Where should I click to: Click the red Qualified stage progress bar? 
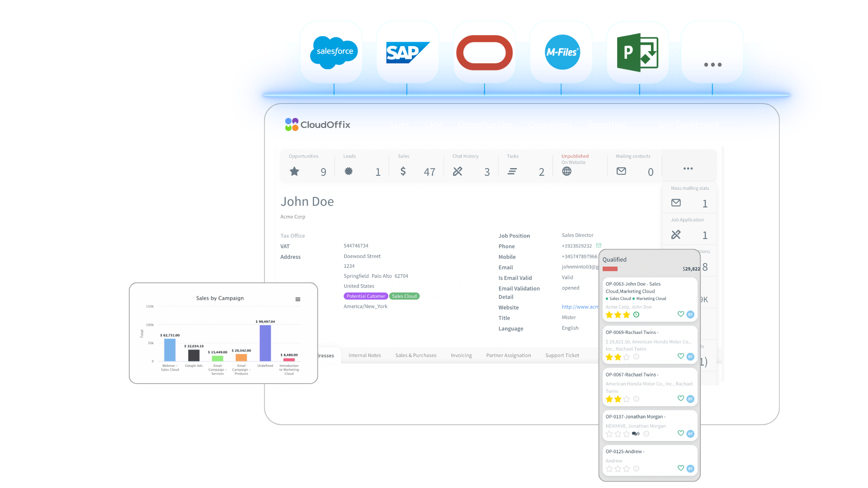(x=611, y=268)
